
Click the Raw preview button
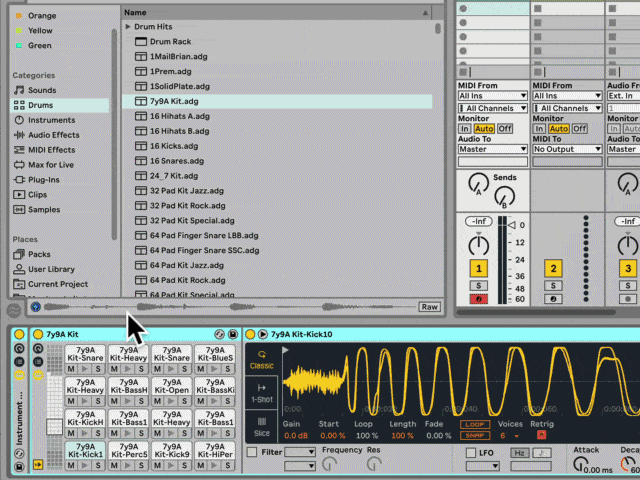[x=429, y=307]
